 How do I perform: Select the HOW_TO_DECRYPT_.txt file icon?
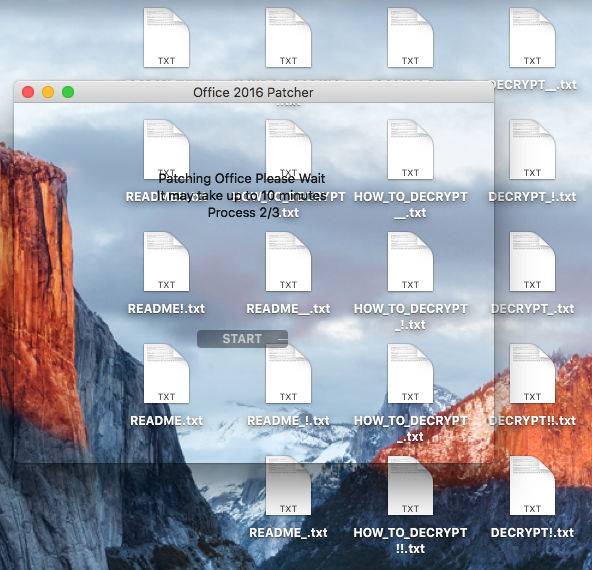click(410, 374)
